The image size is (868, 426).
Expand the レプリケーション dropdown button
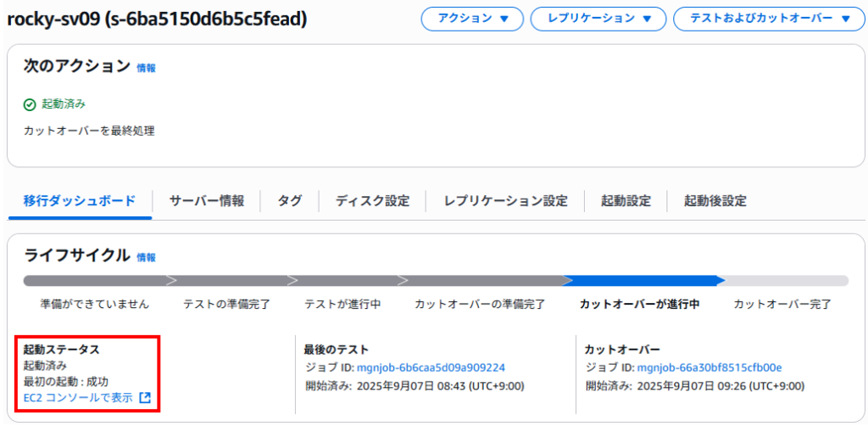coord(598,19)
